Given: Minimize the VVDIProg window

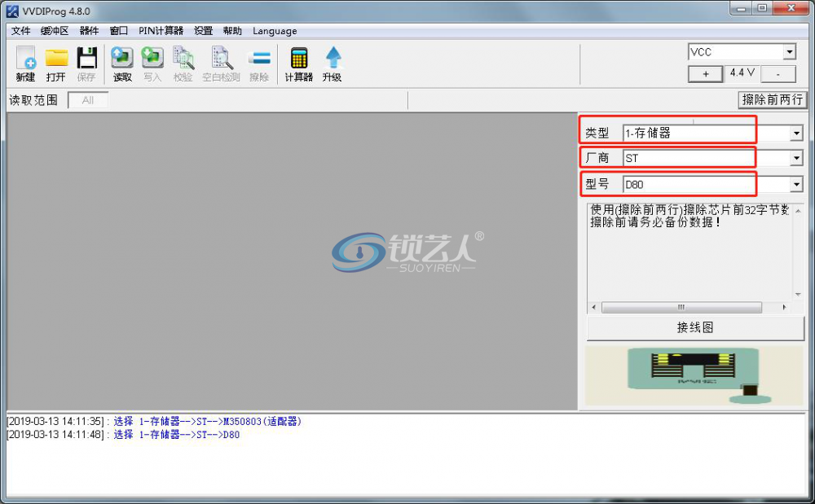Looking at the screenshot, I should [741, 8].
